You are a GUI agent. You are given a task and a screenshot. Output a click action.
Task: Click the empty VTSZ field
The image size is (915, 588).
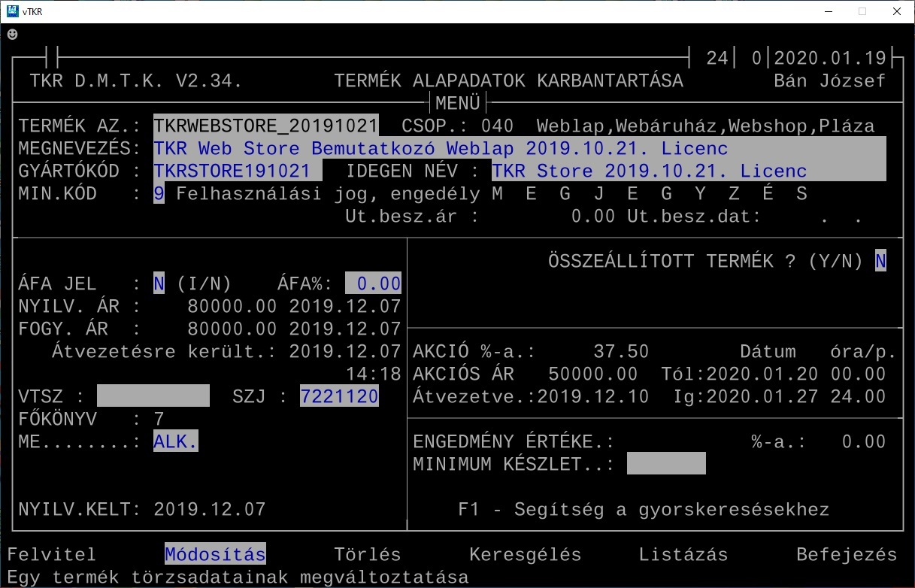click(x=153, y=396)
